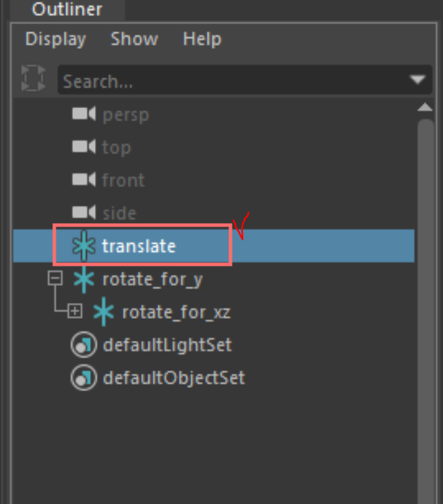This screenshot has width=443, height=504.
Task: Collapse the rotate_for_y hierarchy
Action: click(55, 278)
